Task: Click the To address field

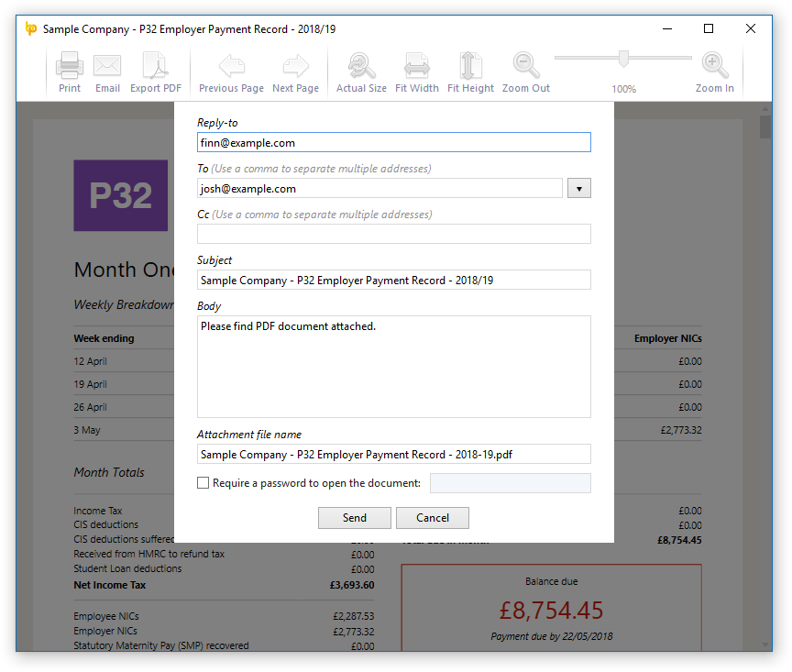Action: tap(379, 189)
